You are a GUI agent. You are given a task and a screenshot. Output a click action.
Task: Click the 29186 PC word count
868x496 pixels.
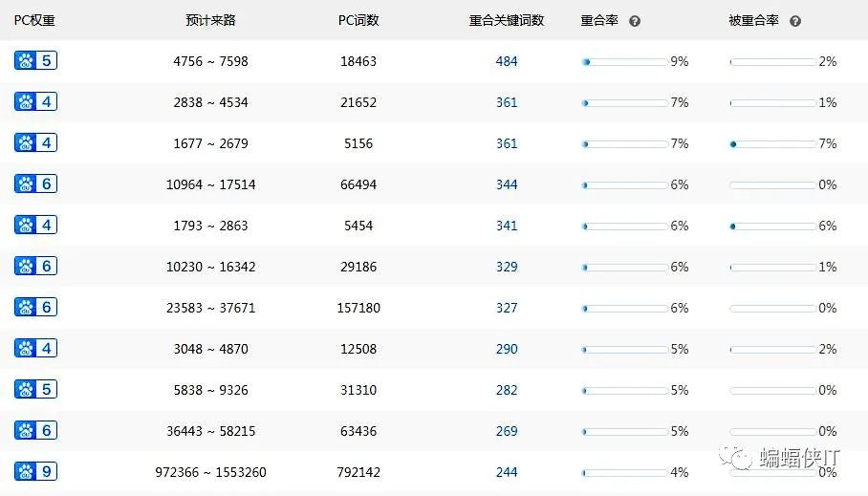[x=358, y=267]
